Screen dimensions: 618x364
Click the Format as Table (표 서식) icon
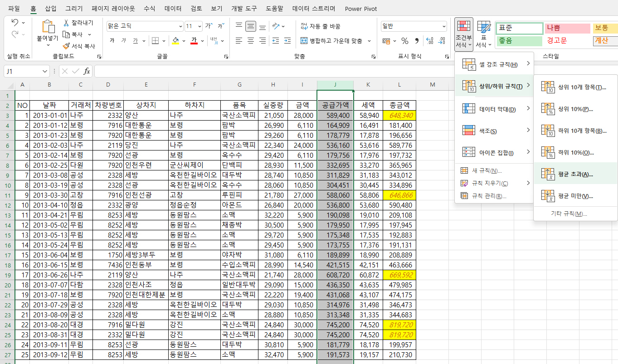pyautogui.click(x=484, y=35)
